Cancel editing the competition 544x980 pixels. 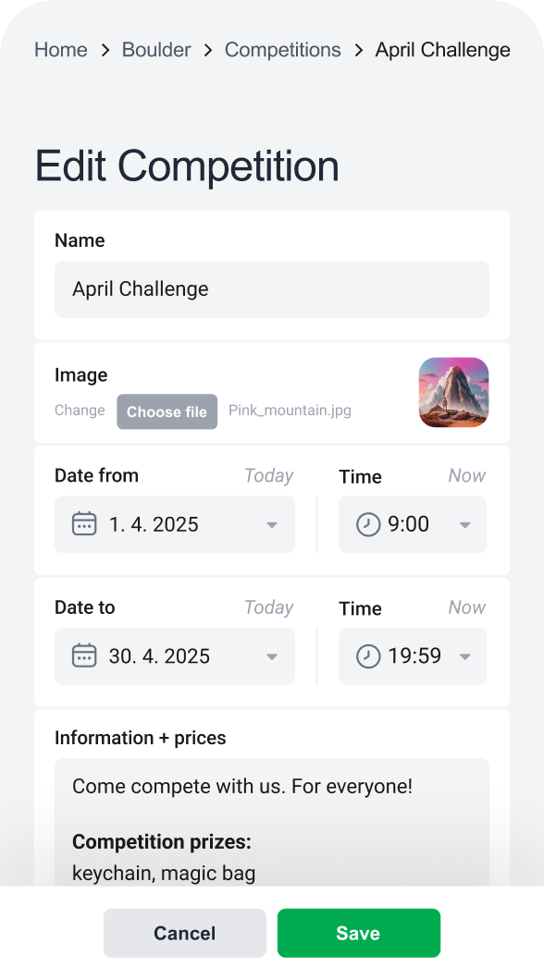pyautogui.click(x=184, y=933)
